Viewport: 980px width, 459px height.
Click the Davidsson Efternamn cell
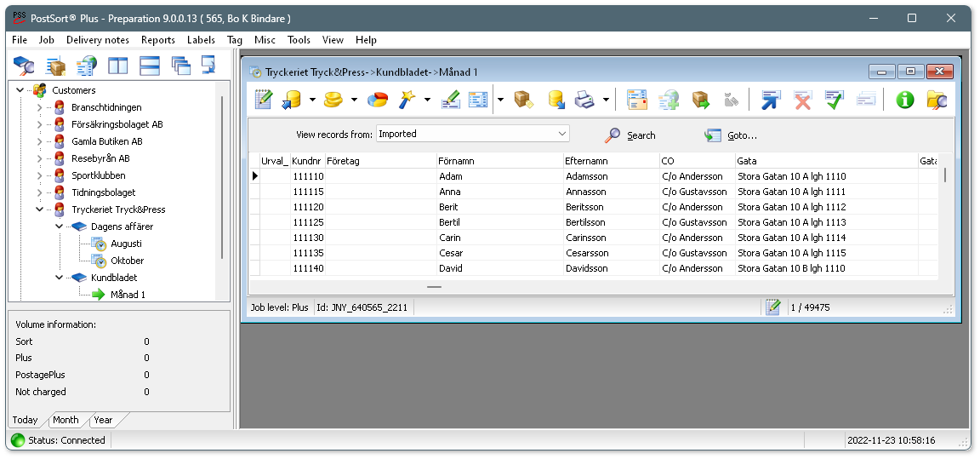click(612, 268)
